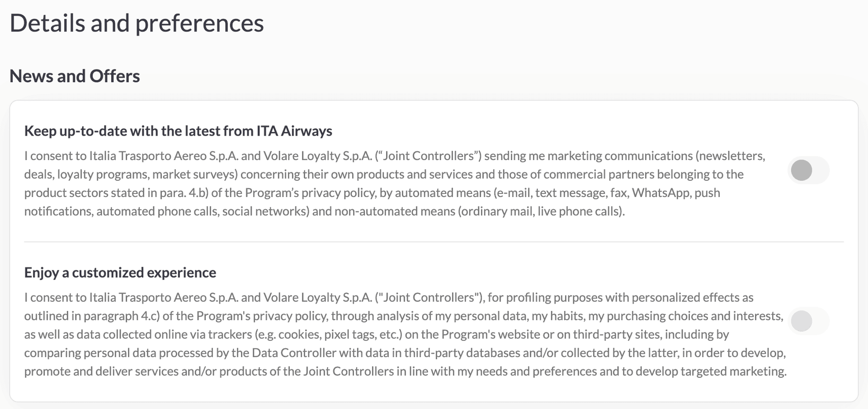Click the divider line between the consent sections
Screen dimensions: 868x409
pyautogui.click(x=434, y=242)
